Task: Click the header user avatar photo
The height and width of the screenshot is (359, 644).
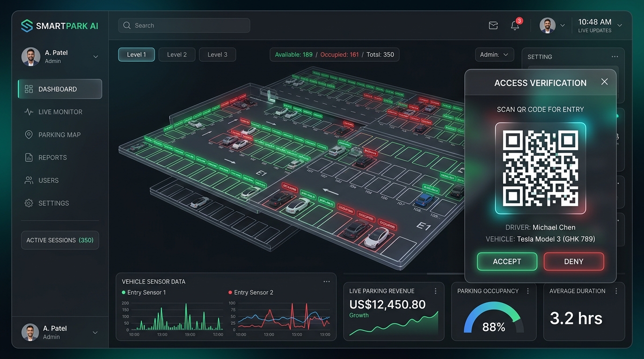Action: (x=548, y=26)
